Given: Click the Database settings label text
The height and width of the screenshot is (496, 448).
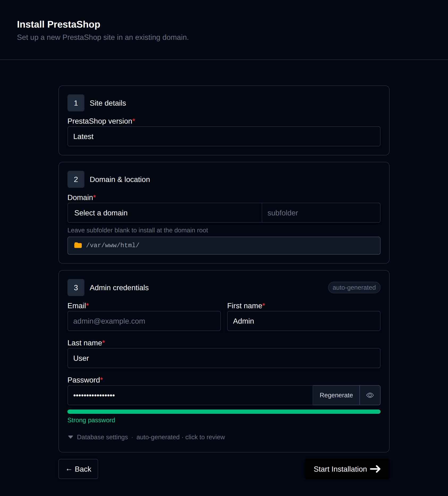Looking at the screenshot, I should [x=102, y=437].
